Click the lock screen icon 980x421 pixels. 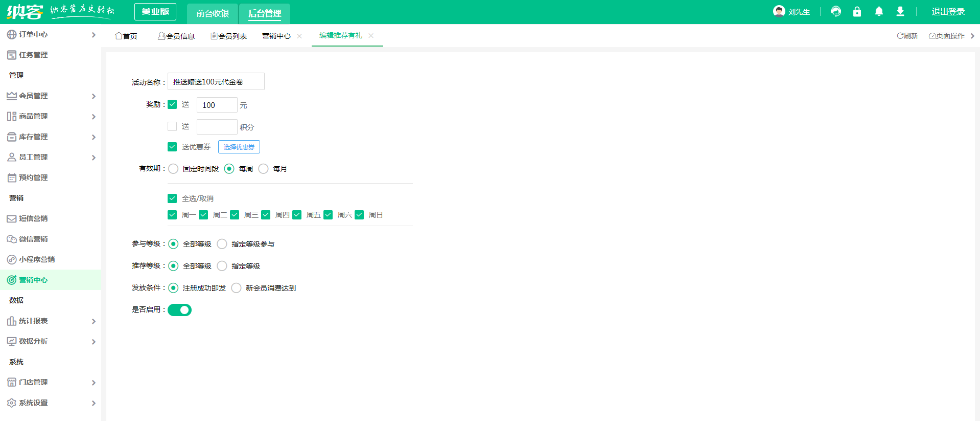point(857,11)
